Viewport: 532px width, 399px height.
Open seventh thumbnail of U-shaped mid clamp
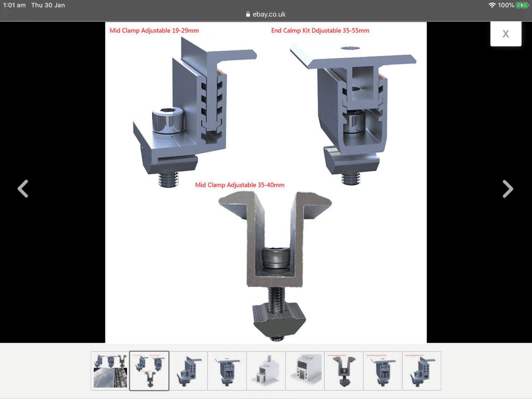click(344, 371)
